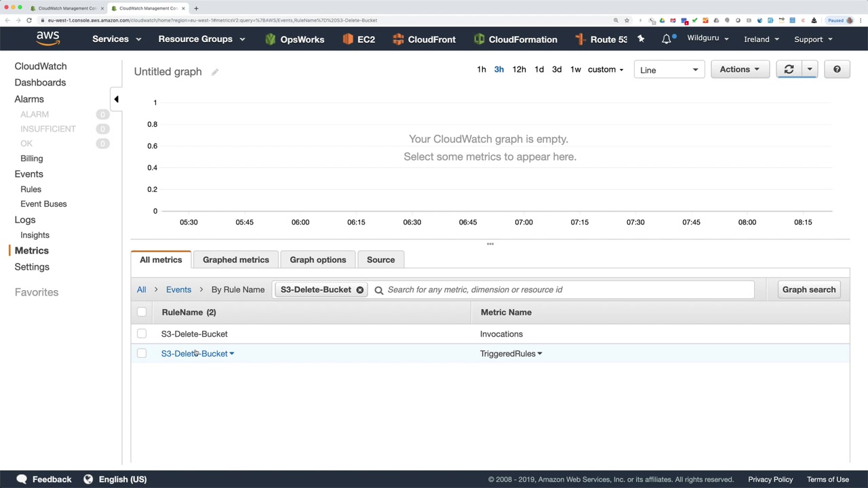Open the auto-refresh options dropdown arrow
Image resolution: width=868 pixels, height=488 pixels.
click(x=810, y=69)
